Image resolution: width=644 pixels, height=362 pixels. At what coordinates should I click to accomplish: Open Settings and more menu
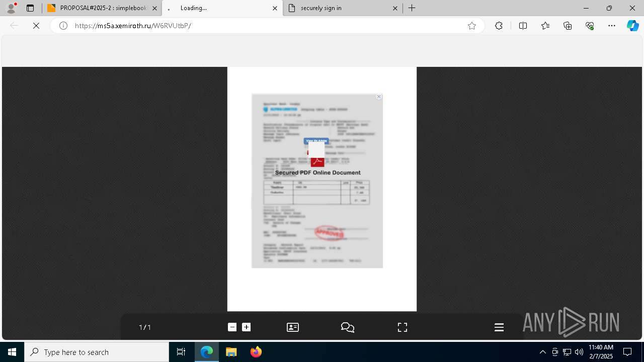pos(612,26)
